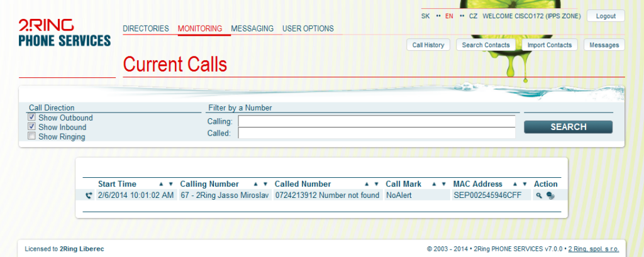
Task: Click Import Contacts button
Action: pos(550,45)
